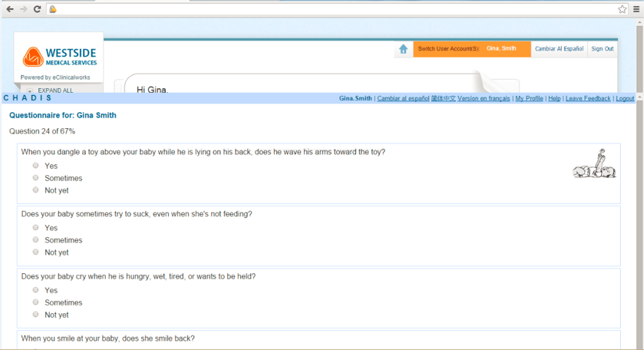
Task: Open the Switch User Account(s) selector
Action: point(472,49)
